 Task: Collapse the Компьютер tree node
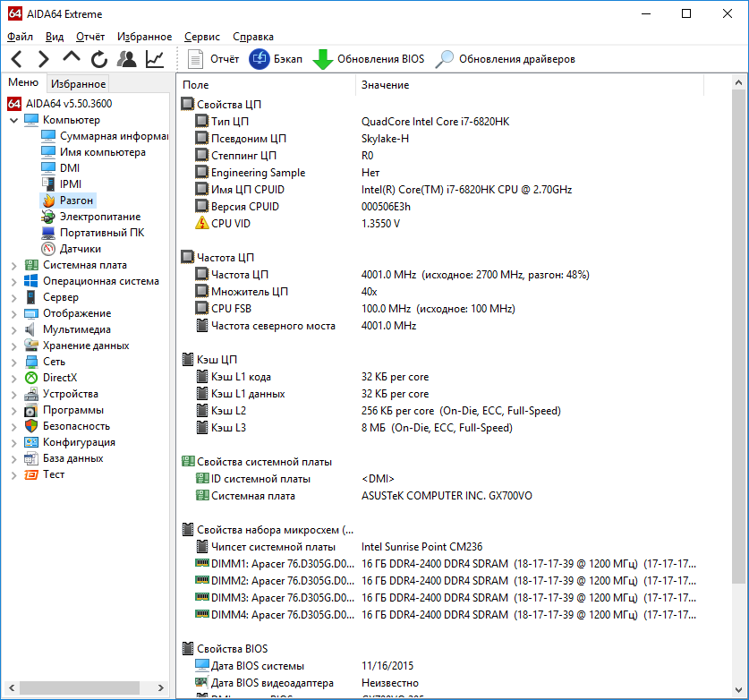(x=13, y=120)
